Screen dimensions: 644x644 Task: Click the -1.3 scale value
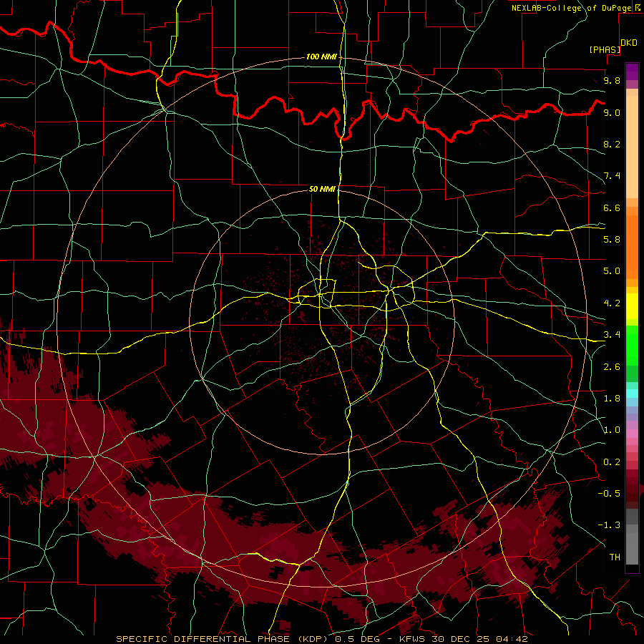coord(609,525)
